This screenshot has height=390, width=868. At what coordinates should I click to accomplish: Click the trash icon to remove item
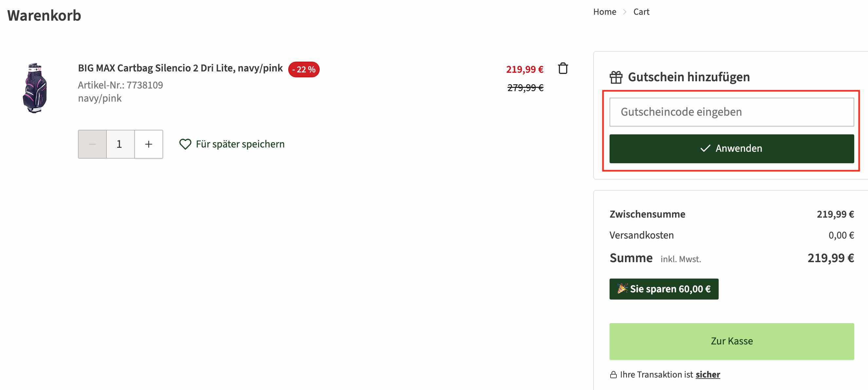tap(563, 68)
